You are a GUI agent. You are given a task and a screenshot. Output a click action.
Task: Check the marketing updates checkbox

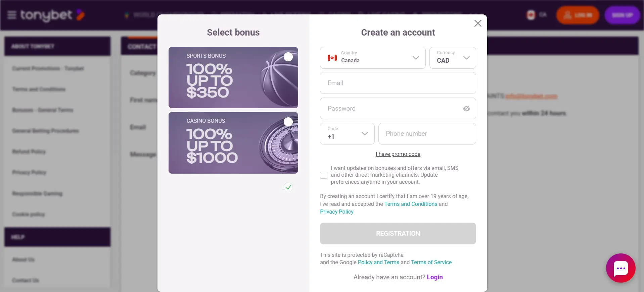point(324,175)
